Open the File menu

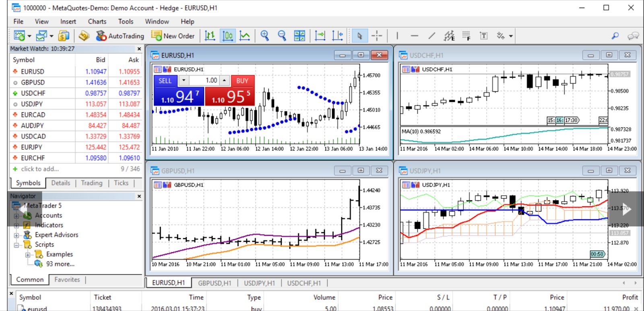pos(18,21)
